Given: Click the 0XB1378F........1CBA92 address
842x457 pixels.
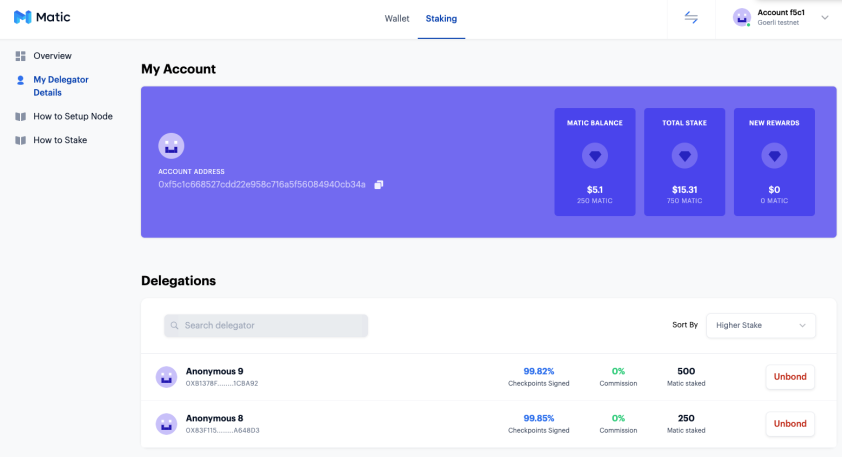Looking at the screenshot, I should click(x=222, y=383).
